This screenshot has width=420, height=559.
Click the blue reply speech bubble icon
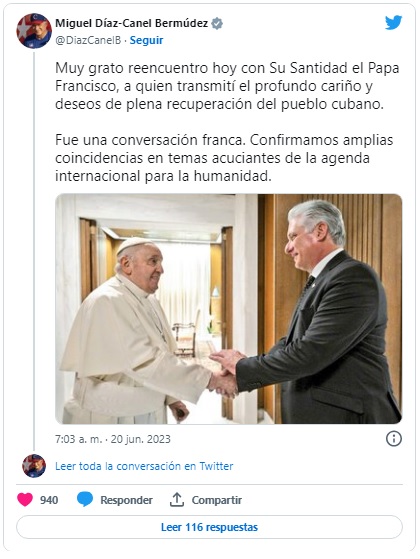pyautogui.click(x=85, y=499)
